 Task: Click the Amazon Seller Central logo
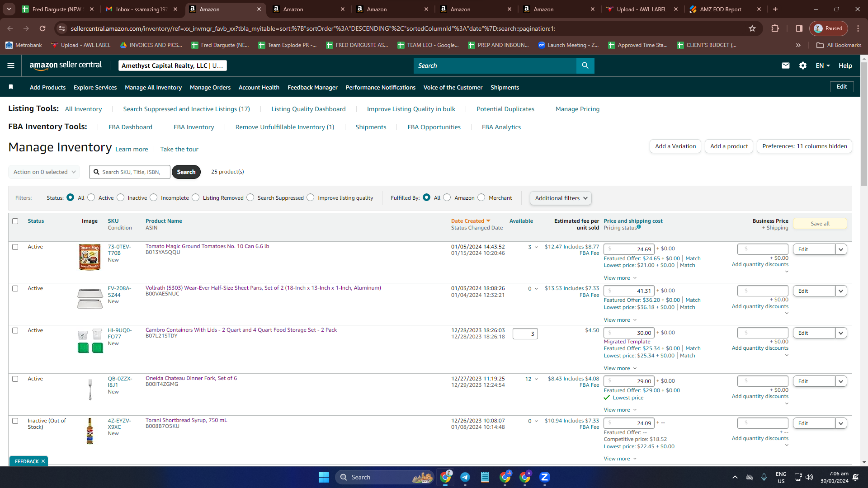pos(66,66)
